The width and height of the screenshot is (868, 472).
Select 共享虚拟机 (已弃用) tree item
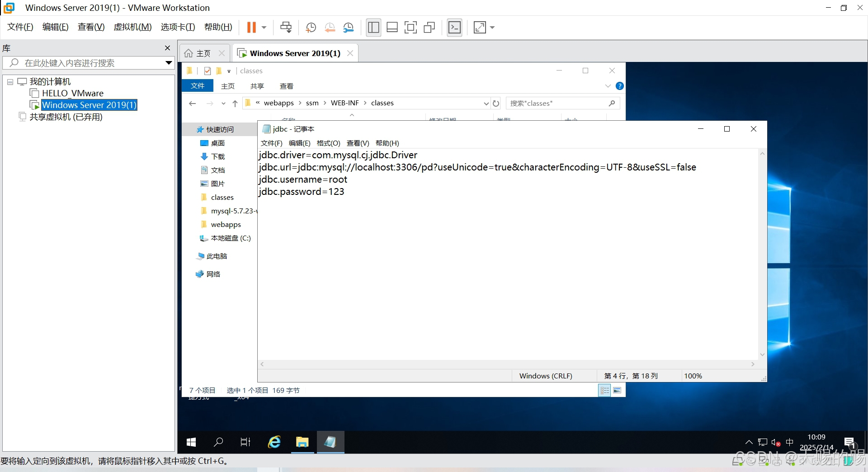tap(66, 117)
